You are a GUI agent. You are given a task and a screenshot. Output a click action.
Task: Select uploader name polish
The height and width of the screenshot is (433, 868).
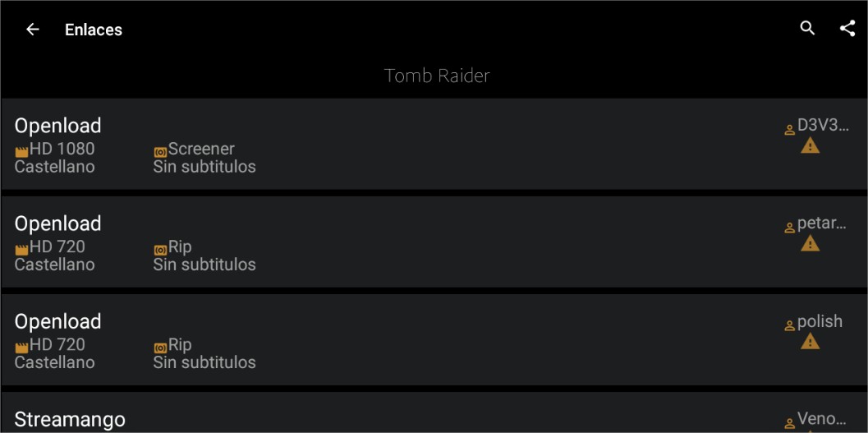[820, 321]
